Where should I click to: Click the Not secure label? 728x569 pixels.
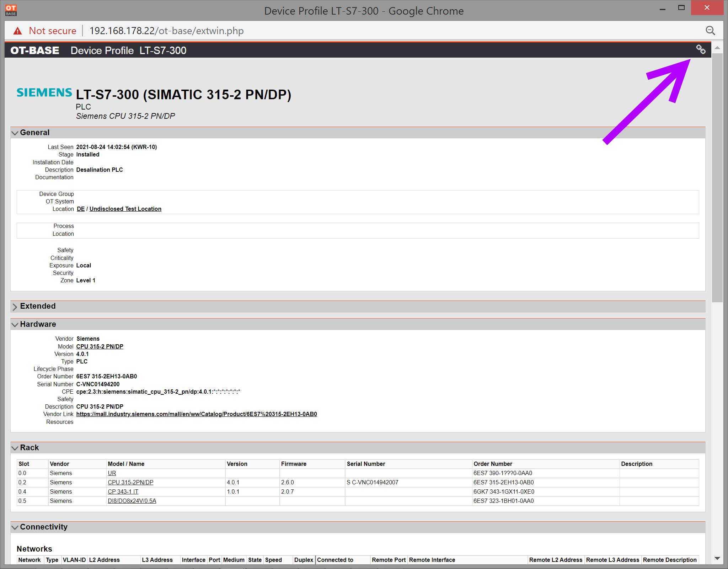point(53,31)
